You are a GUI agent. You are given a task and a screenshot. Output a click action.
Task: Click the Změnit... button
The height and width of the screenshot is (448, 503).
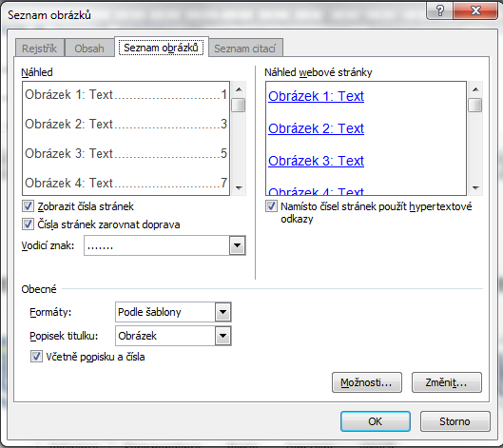447,382
